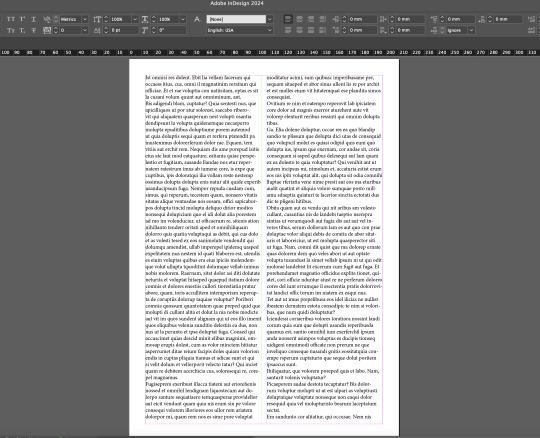Select the Align Right paragraph icon

[x=311, y=19]
